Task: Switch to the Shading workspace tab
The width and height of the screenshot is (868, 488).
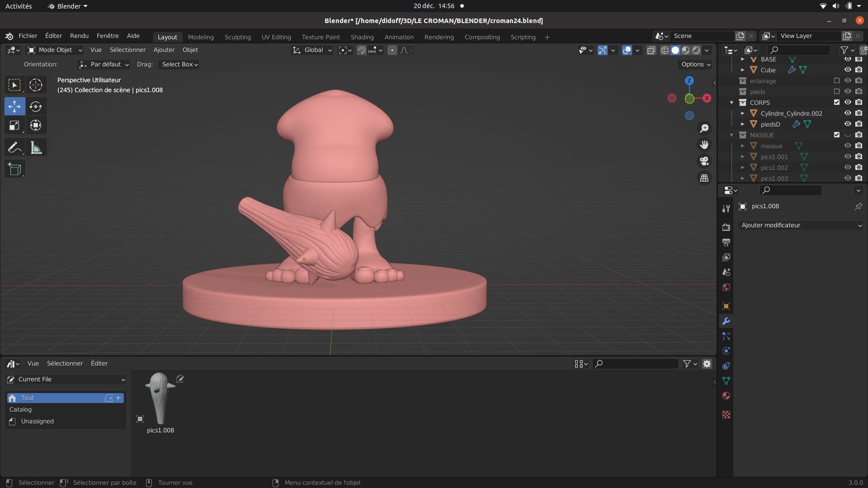Action: (x=362, y=37)
